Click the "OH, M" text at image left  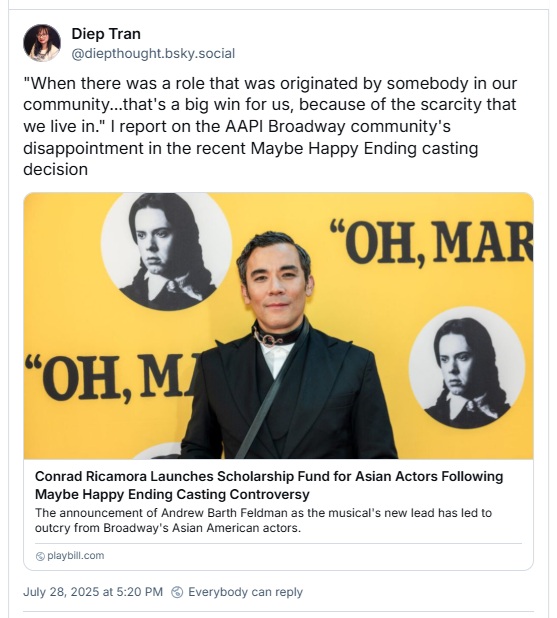[114, 378]
